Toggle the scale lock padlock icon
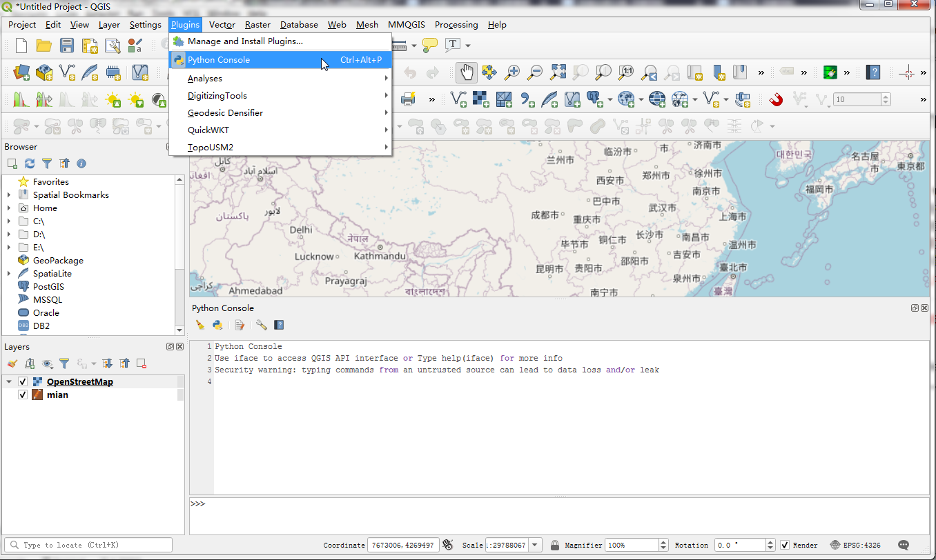The width and height of the screenshot is (936, 560). [x=555, y=545]
